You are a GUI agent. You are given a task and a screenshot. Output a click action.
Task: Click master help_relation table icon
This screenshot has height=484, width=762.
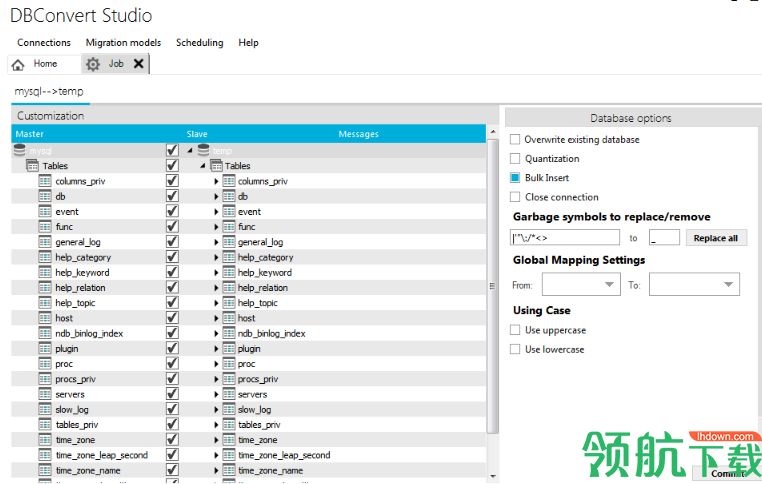(x=45, y=288)
